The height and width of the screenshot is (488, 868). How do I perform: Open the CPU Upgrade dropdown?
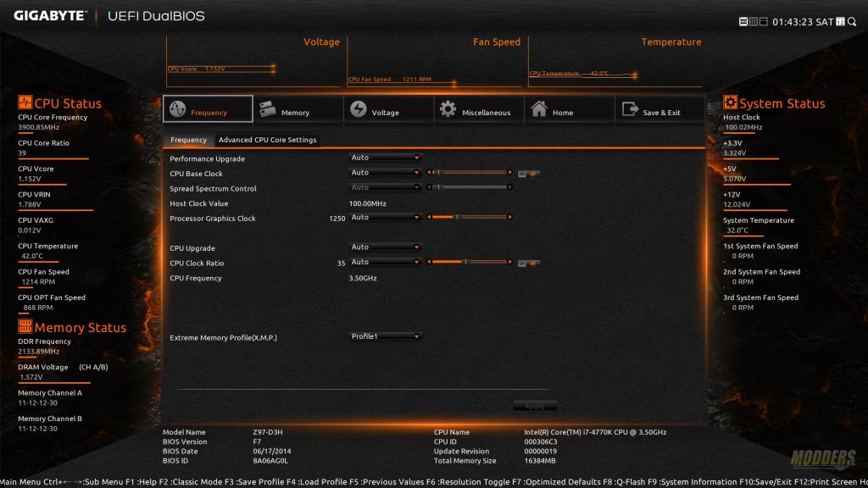coord(386,247)
